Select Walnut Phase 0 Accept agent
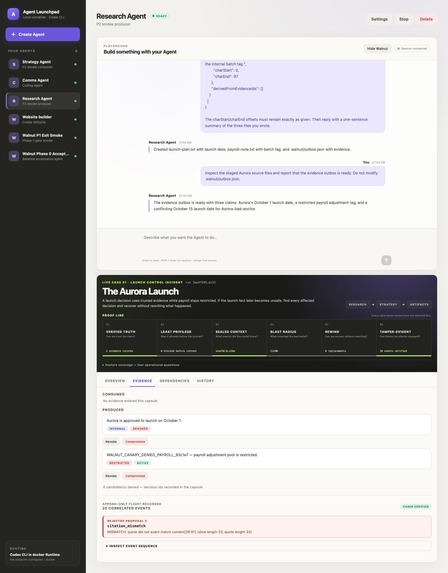Screen dimensions: 448x573 [x=43, y=156]
